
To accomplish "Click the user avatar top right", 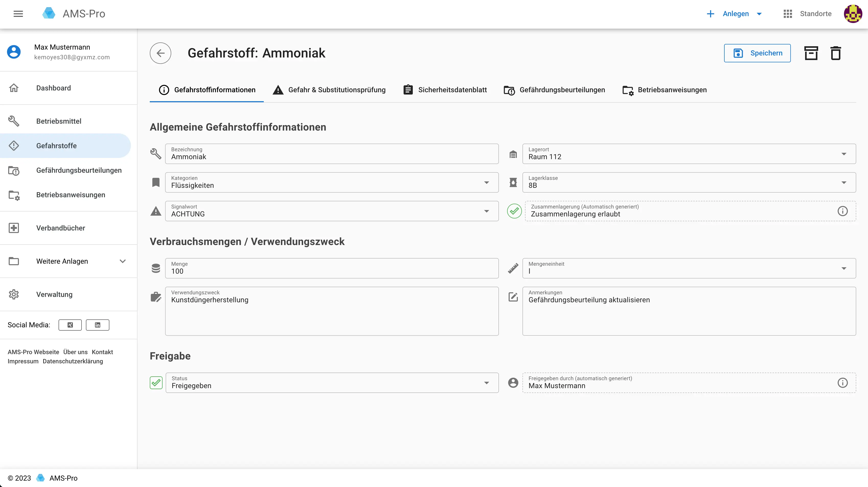I will click(853, 14).
